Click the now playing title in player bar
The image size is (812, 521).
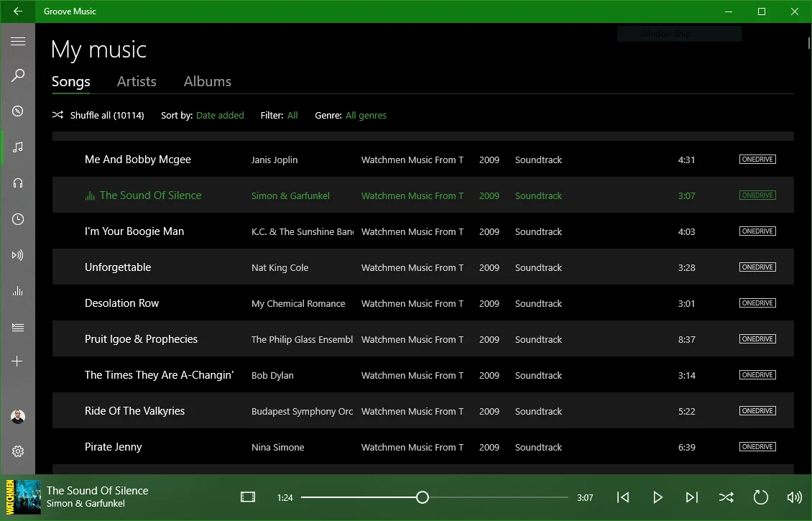point(97,490)
